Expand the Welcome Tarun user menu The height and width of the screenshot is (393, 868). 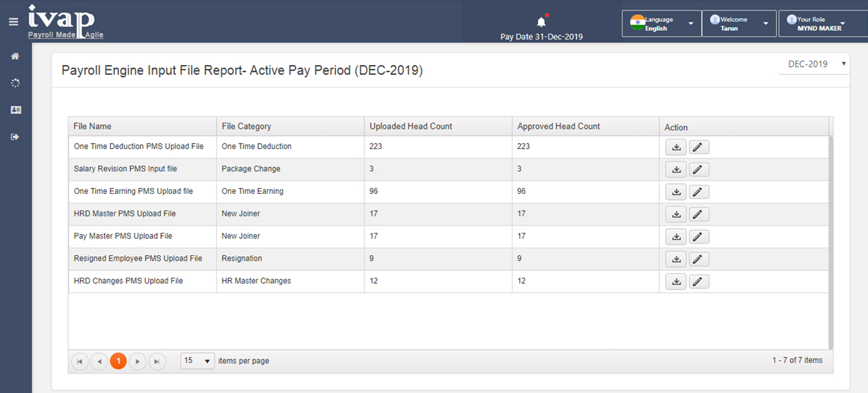739,24
